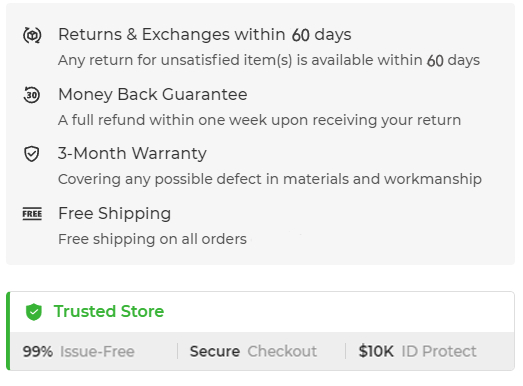Select the Money Back Guarantee heading
Screen dimensions: 523x386
click(153, 94)
